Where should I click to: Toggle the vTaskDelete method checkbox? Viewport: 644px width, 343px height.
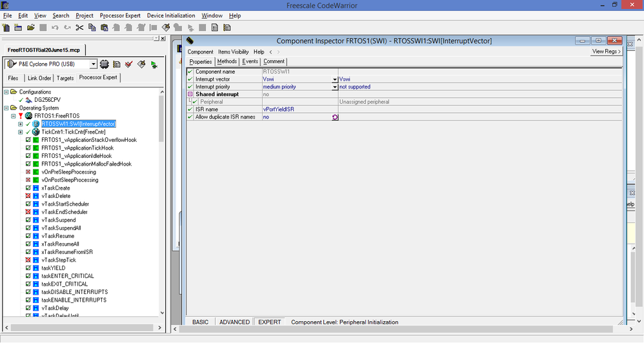point(28,196)
